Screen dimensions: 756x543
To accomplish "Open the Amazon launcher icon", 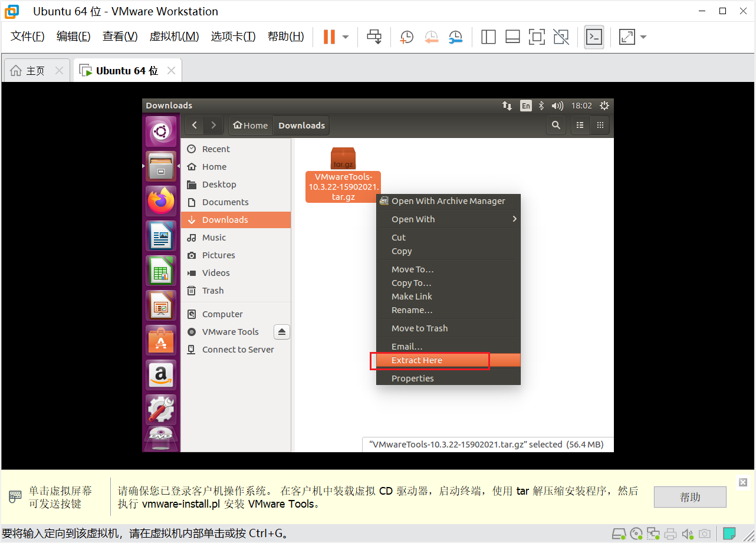I will (x=161, y=376).
